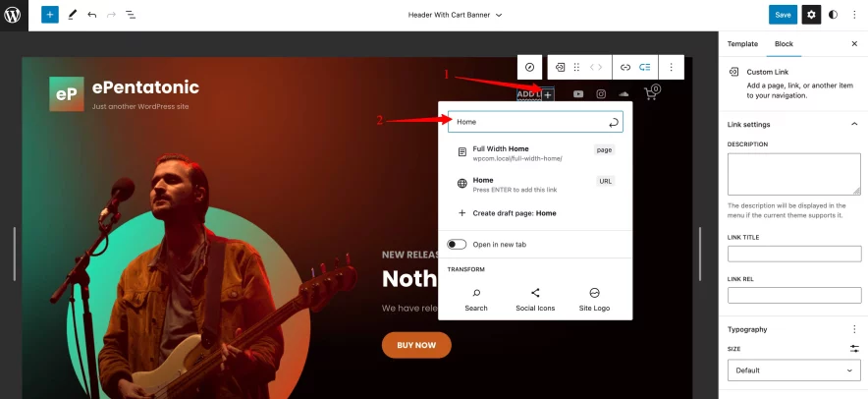This screenshot has width=868, height=399.
Task: Click the YouTube social icon in the header
Action: point(578,94)
